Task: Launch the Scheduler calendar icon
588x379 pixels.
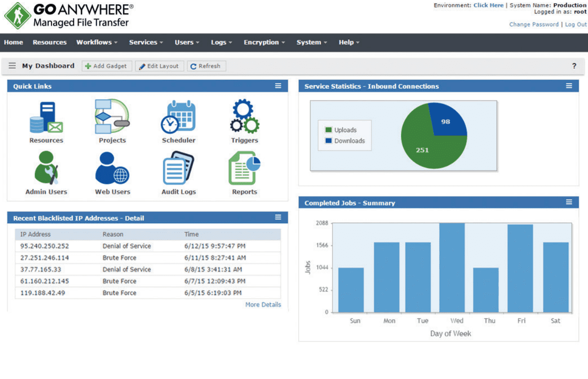Action: pyautogui.click(x=178, y=117)
